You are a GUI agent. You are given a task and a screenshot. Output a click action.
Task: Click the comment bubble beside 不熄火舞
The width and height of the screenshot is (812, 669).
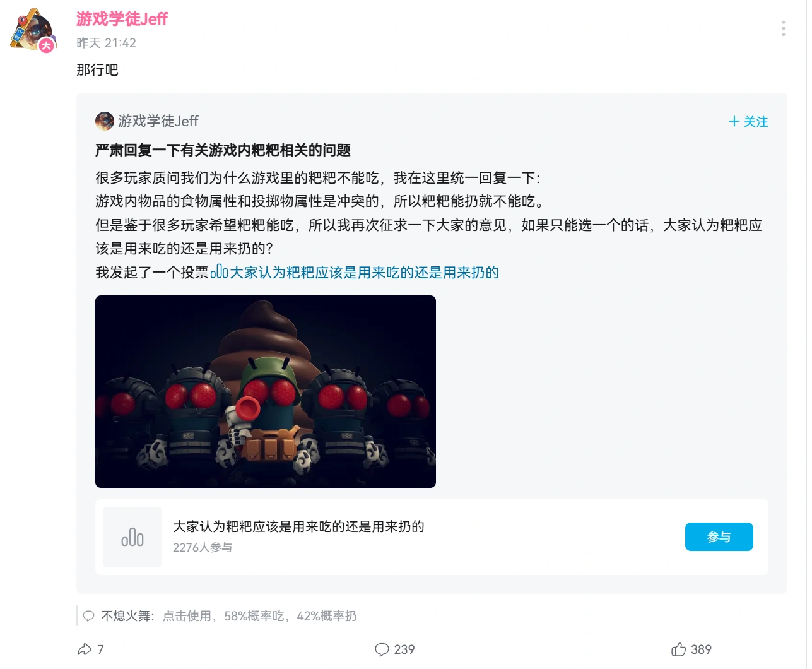(89, 616)
